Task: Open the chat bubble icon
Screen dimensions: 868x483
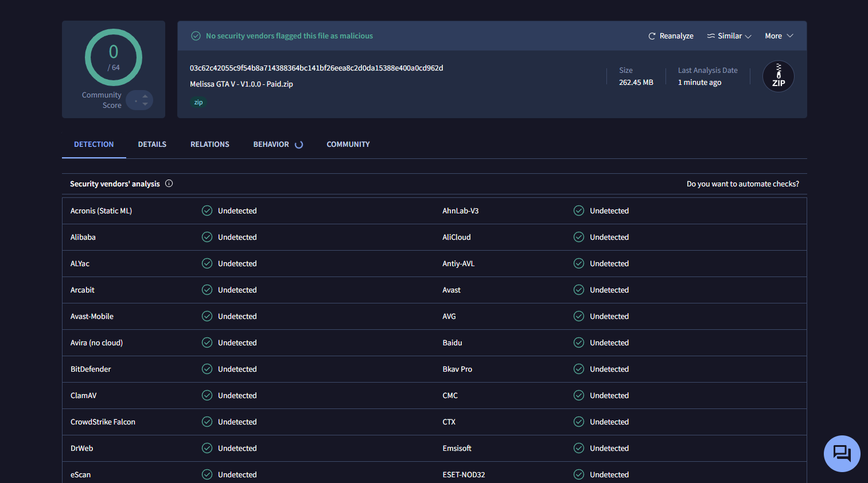Action: [842, 454]
